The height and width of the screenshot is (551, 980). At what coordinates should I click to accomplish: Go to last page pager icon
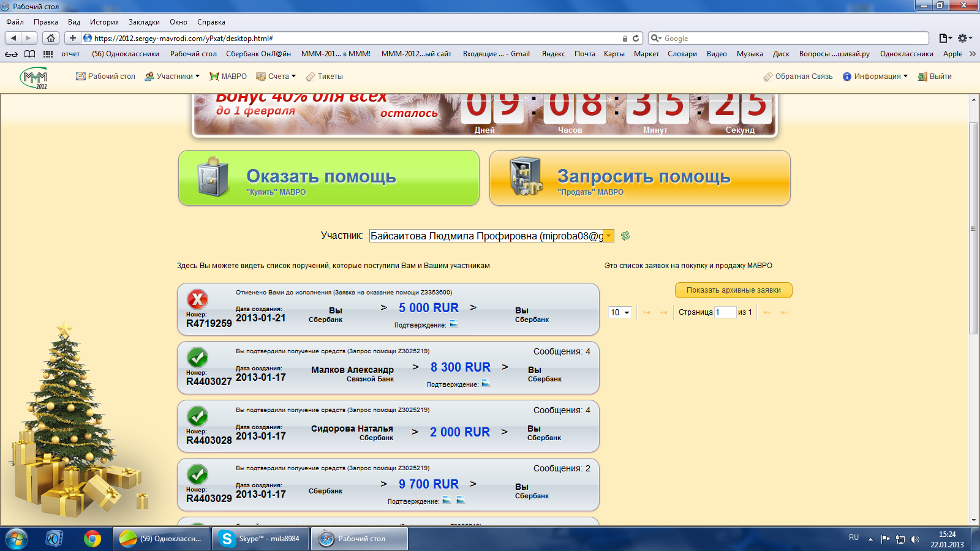click(x=784, y=312)
